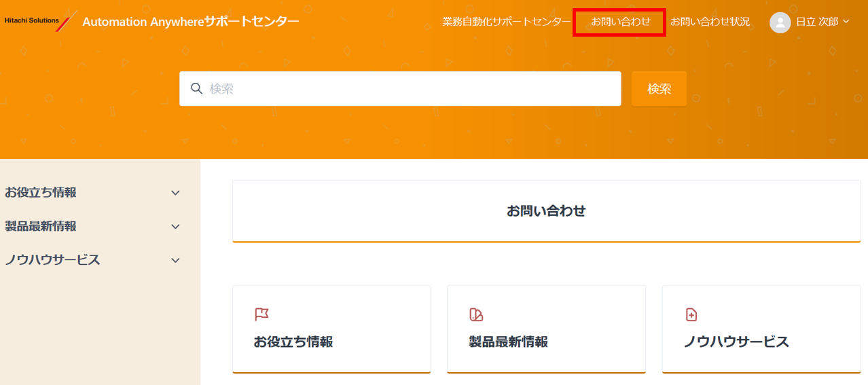Click the Hitachi Solutions logo

coord(40,22)
